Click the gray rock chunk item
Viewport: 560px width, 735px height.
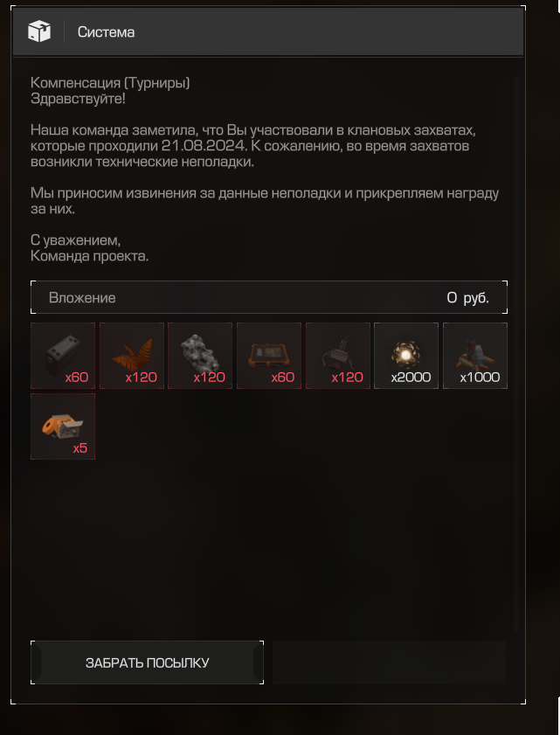pyautogui.click(x=200, y=356)
